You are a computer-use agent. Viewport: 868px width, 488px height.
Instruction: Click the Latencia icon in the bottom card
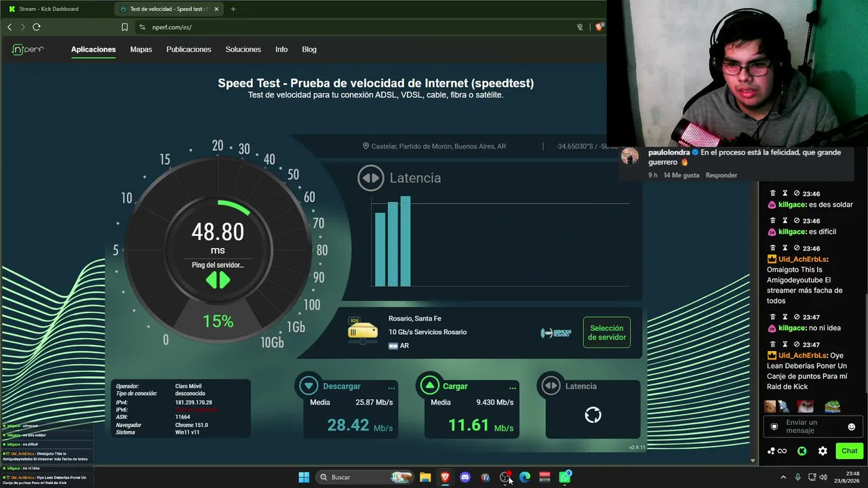click(551, 386)
